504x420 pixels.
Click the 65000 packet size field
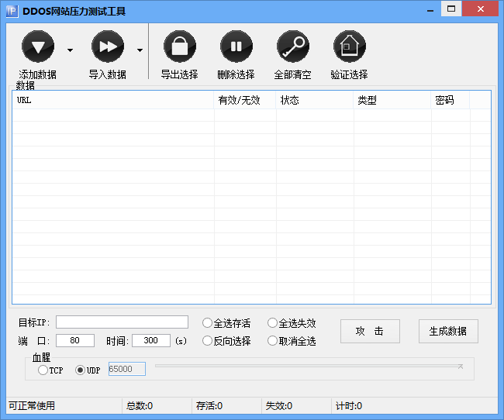click(127, 369)
